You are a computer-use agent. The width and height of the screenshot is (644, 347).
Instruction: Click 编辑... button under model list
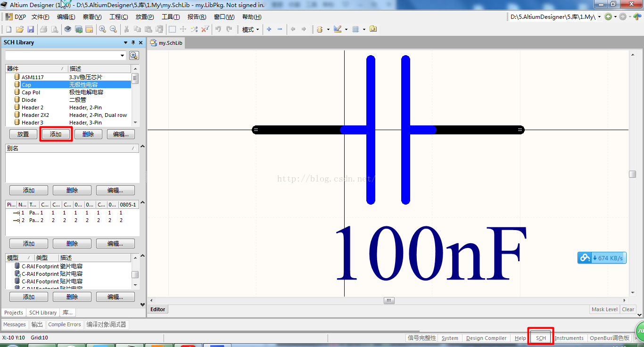pyautogui.click(x=115, y=297)
